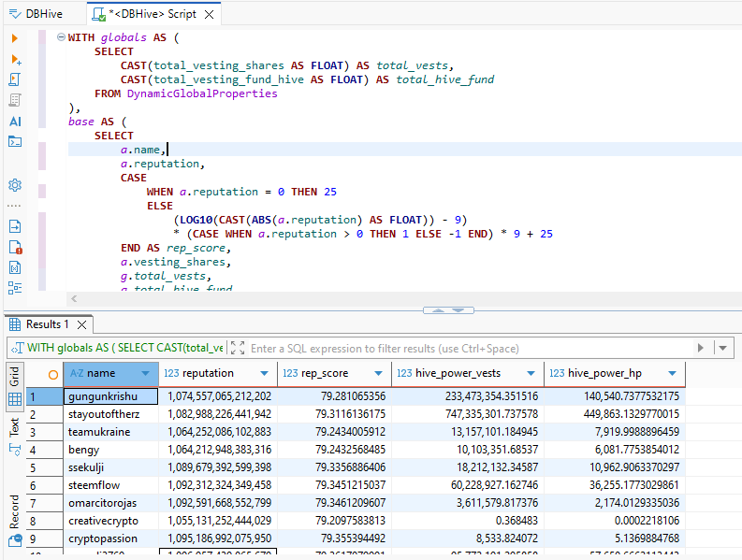Click more sidebar options dots
742x560 pixels.
[x=14, y=207]
